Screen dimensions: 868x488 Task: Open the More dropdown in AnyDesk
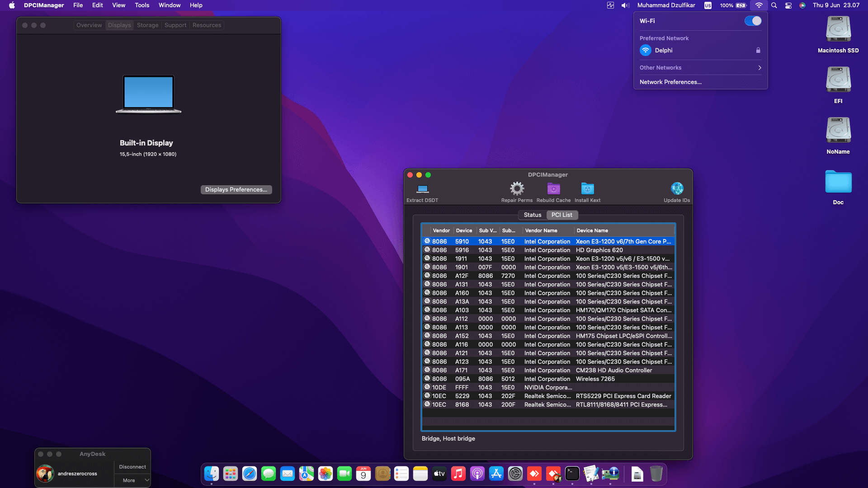[x=132, y=480]
